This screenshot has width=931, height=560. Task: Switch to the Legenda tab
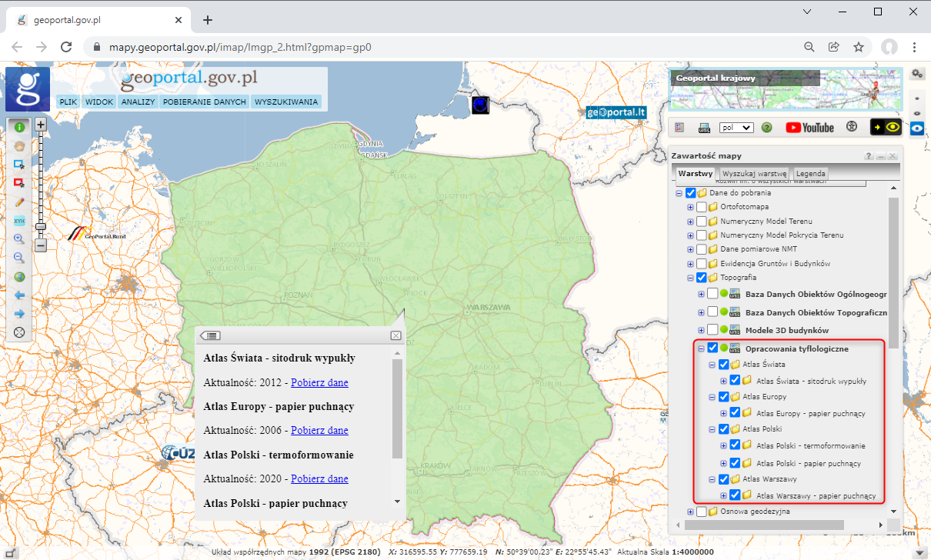pos(809,173)
